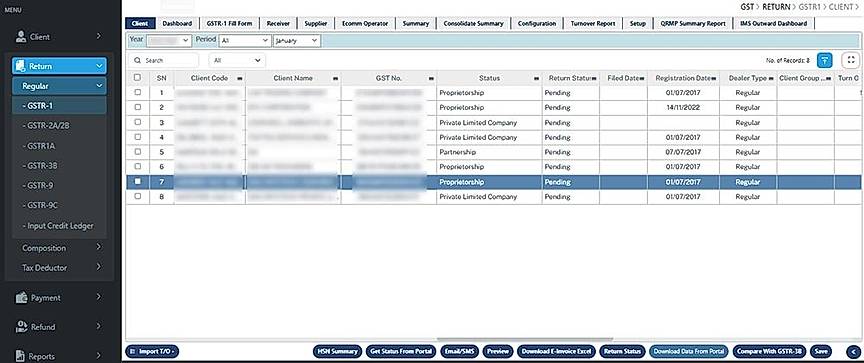The image size is (864, 363).
Task: Open Status column menu icon
Action: (536, 79)
